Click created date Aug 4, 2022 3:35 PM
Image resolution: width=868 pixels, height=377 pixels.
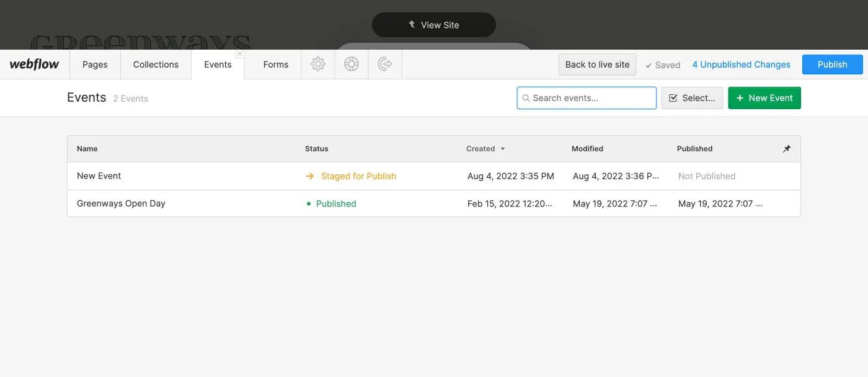(x=511, y=176)
